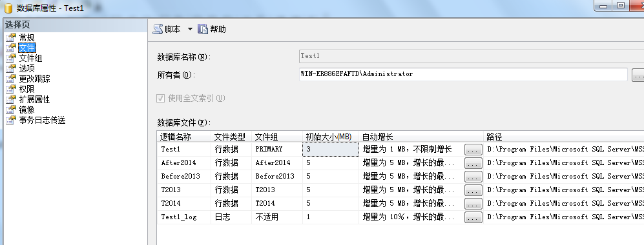Screen dimensions: 644x245
Task: Click the 所有者 owner input field
Action: coord(463,74)
